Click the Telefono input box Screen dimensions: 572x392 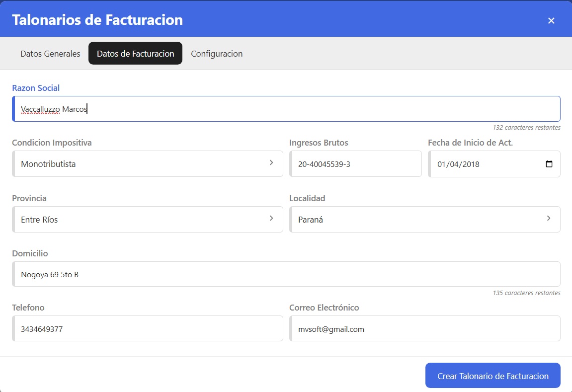148,329
